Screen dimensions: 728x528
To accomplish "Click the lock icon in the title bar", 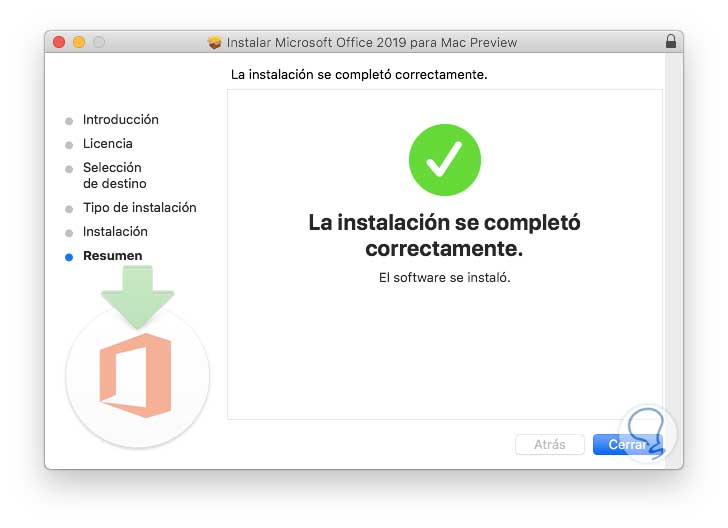I will (x=670, y=41).
